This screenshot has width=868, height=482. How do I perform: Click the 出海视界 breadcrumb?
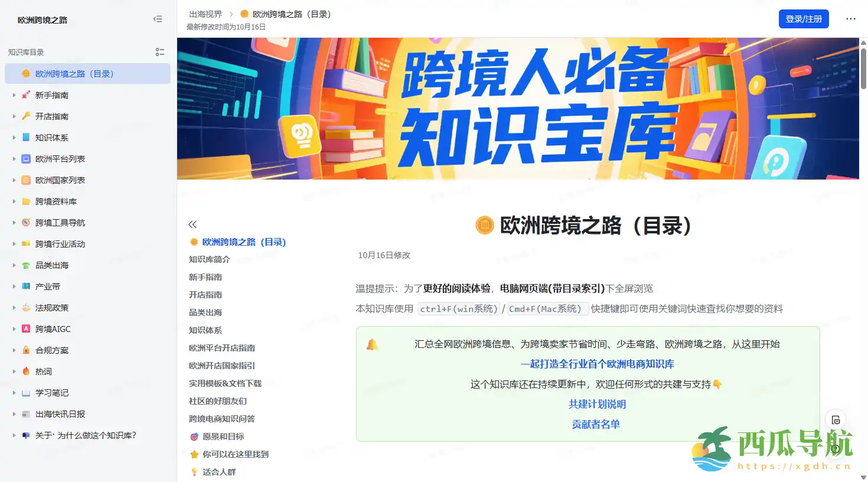click(x=205, y=14)
